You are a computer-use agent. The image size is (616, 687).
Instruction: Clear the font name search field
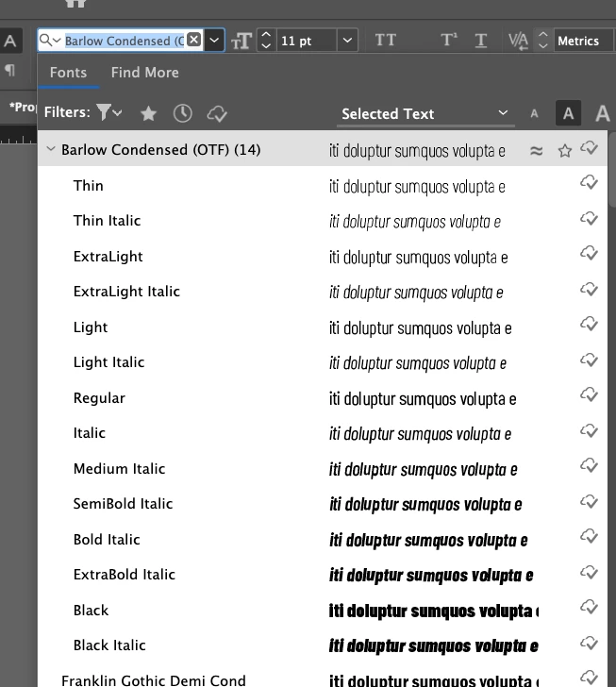[194, 40]
